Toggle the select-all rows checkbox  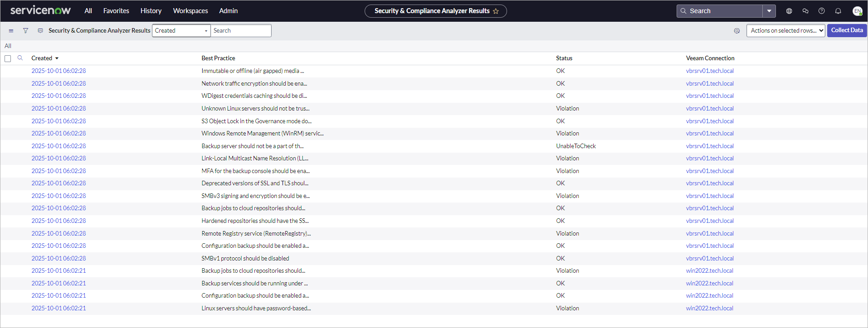8,58
